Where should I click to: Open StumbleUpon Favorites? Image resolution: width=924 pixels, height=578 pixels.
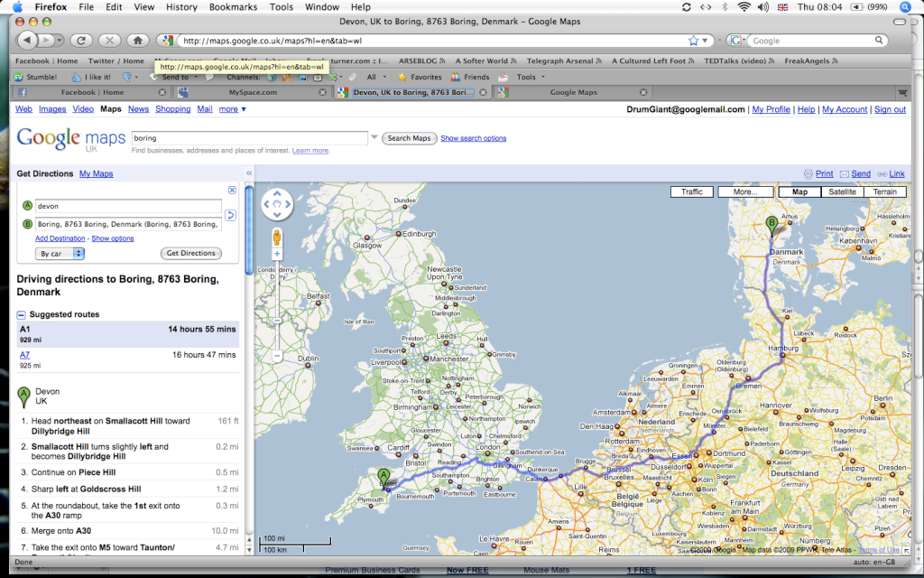pos(420,77)
